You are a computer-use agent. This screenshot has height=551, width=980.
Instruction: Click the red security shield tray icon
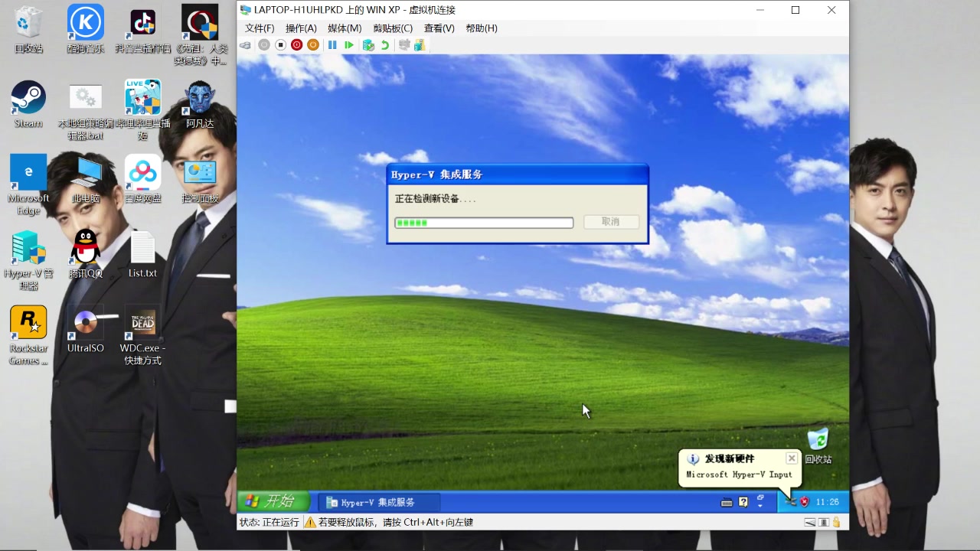[x=804, y=502]
